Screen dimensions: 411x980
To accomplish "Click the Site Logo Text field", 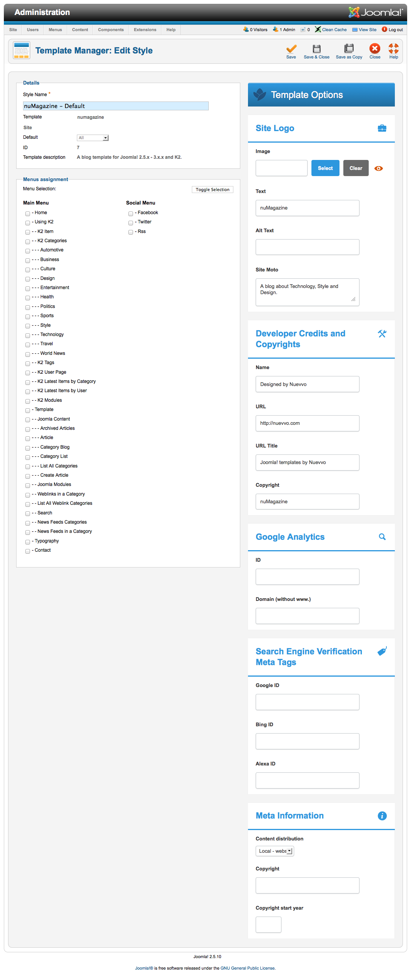I will point(308,208).
